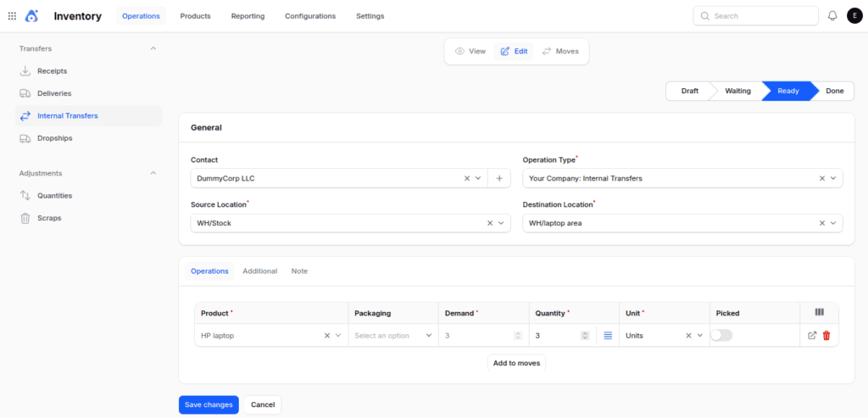
Task: Open the Settings menu
Action: [370, 16]
